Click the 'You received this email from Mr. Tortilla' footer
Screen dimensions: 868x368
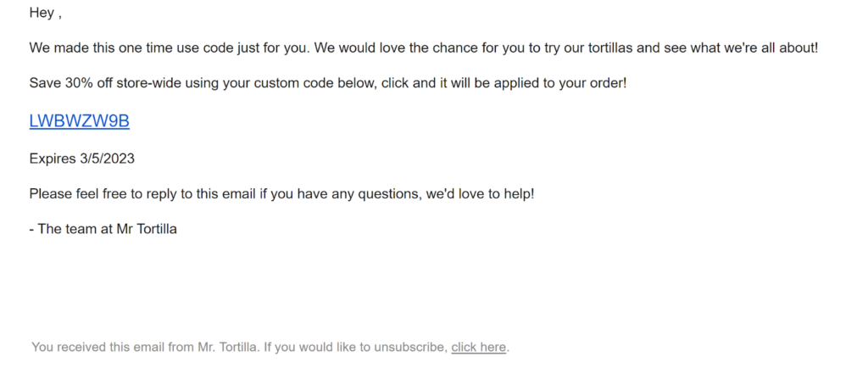click(270, 348)
